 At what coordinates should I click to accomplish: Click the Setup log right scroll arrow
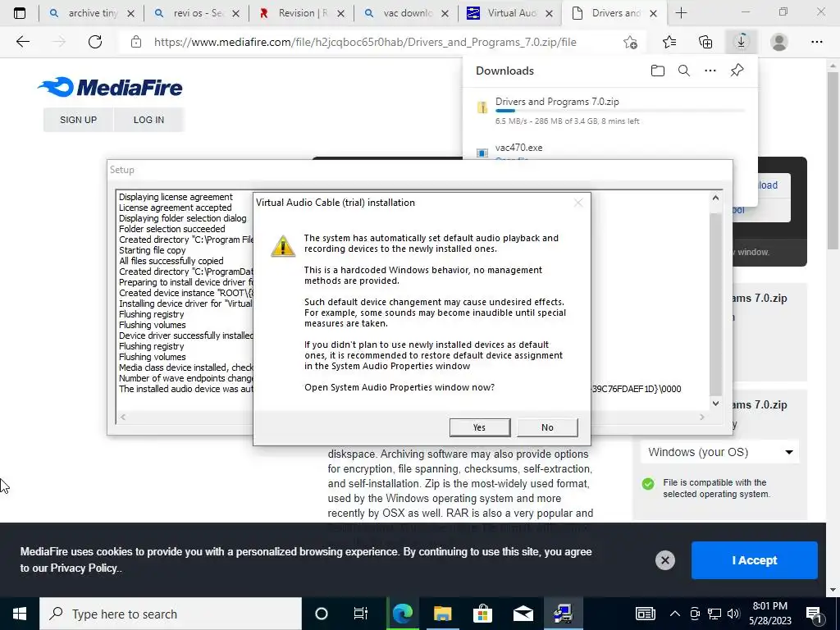tap(702, 417)
